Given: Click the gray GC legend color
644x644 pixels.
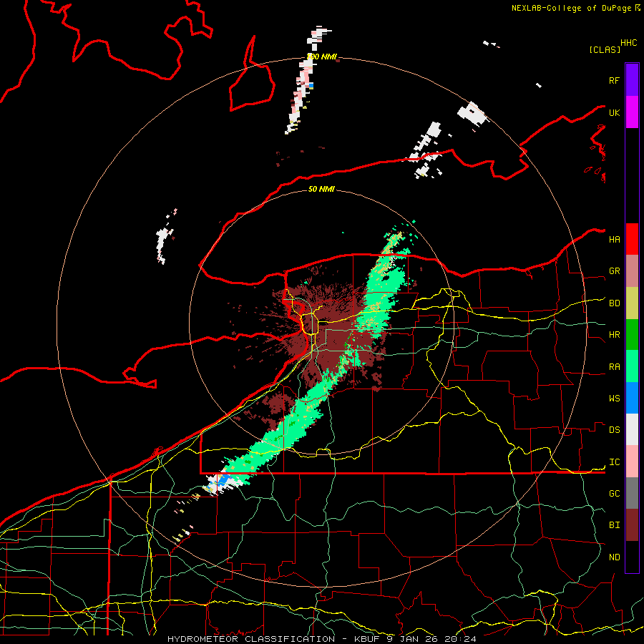Looking at the screenshot, I should (632, 493).
